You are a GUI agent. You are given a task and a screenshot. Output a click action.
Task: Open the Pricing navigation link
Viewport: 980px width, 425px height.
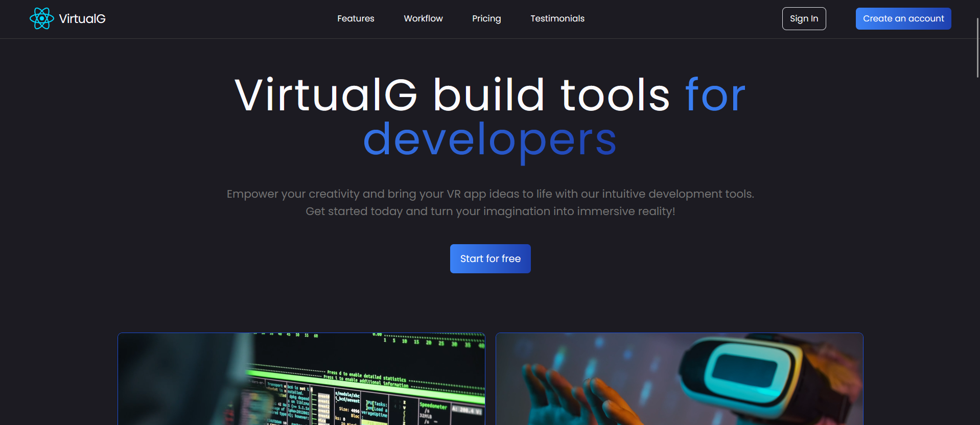(486, 18)
